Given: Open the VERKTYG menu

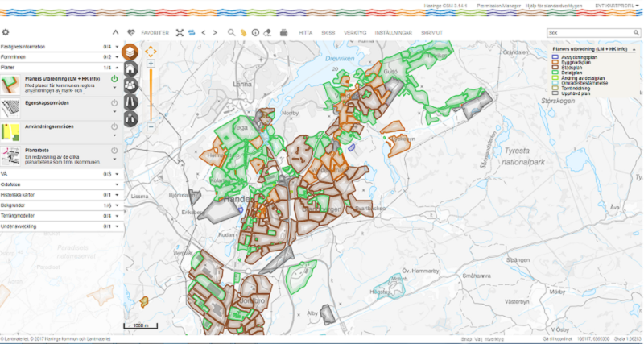Looking at the screenshot, I should click(x=354, y=32).
